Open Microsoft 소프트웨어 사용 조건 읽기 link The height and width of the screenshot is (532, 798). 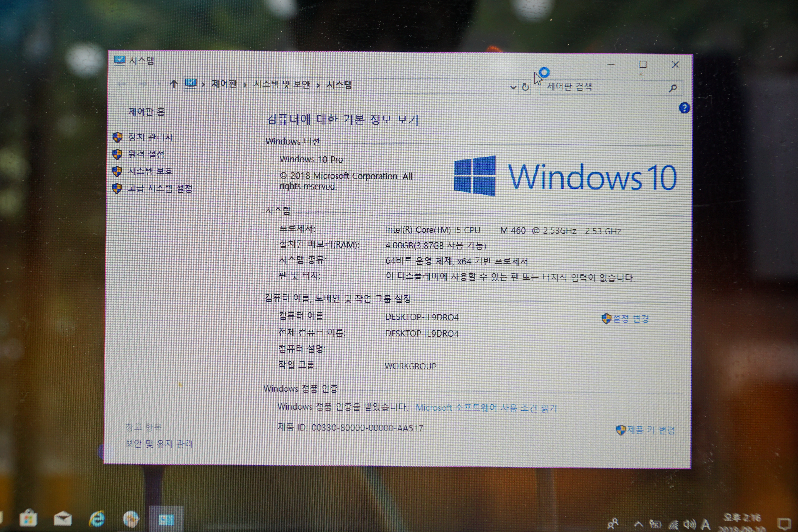pos(486,408)
